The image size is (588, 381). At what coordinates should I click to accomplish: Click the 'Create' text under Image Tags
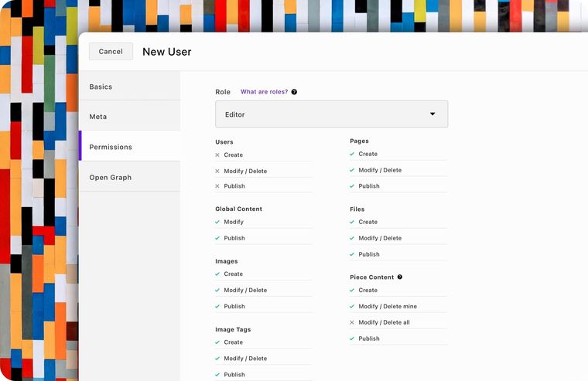[x=233, y=342]
